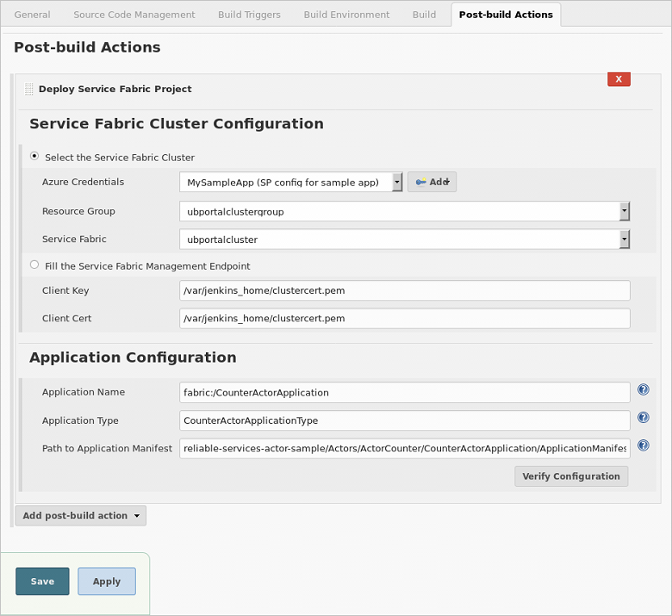Apply the configuration changes
This screenshot has height=616, width=672.
[107, 582]
